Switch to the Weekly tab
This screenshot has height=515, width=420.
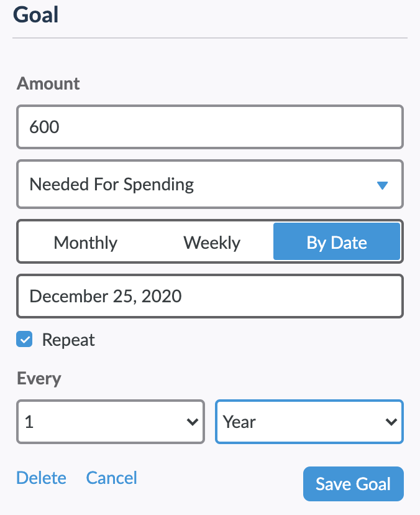click(212, 243)
